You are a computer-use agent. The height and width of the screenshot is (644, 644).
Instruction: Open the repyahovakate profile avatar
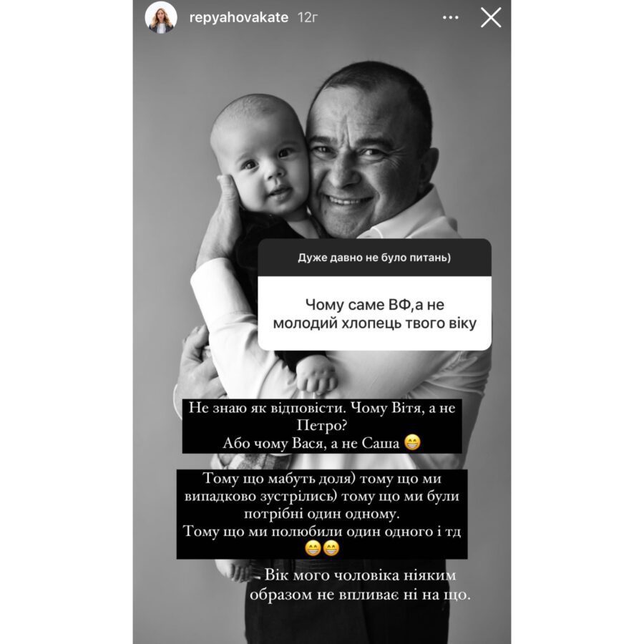tap(161, 17)
